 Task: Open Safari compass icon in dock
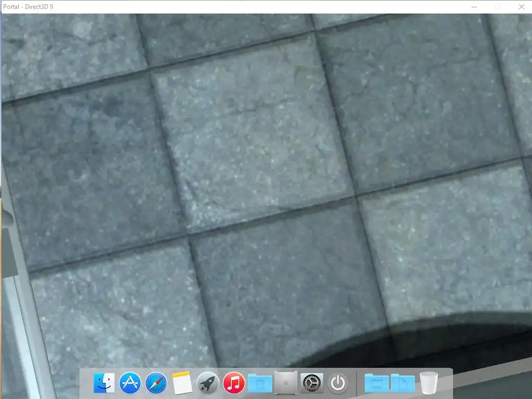156,383
